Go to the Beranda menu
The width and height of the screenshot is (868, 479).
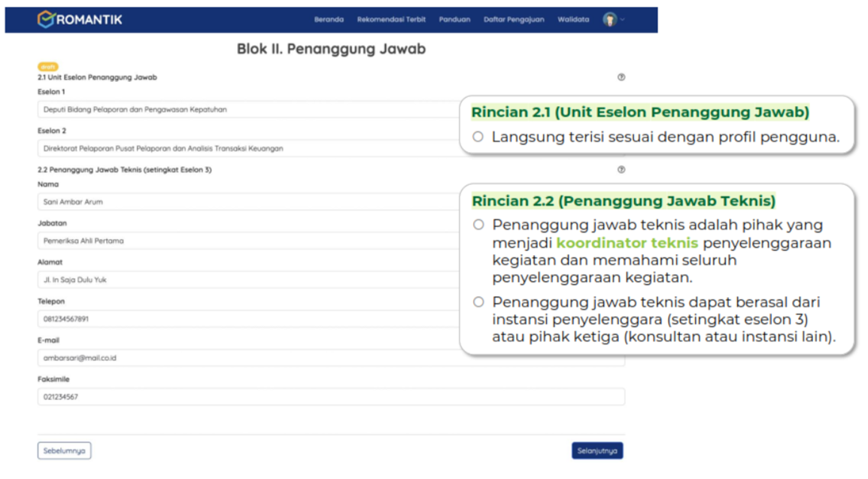[329, 20]
